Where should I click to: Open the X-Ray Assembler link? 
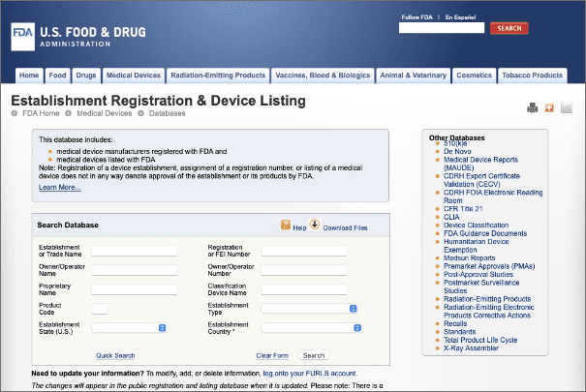(472, 348)
